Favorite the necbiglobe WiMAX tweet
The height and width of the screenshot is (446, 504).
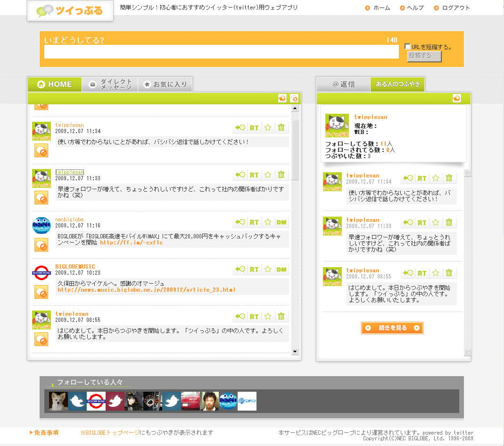(x=268, y=222)
